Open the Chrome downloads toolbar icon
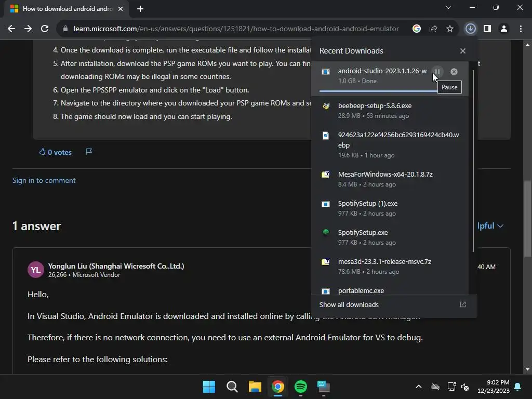This screenshot has width=532, height=399. pos(471,29)
